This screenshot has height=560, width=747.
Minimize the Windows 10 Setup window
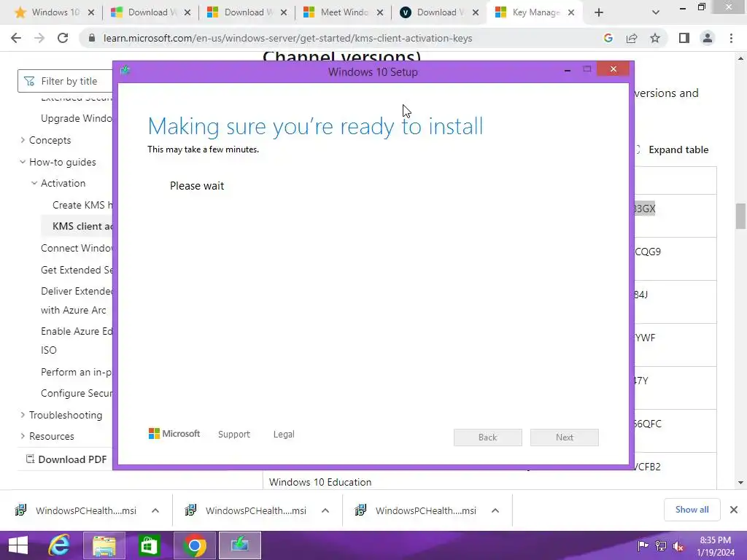coord(568,71)
